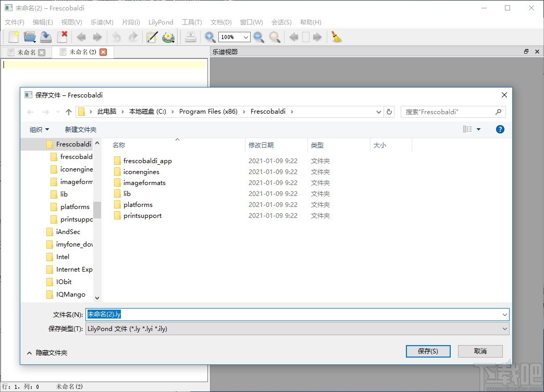This screenshot has height=392, width=544.
Task: Click the folder tree scrollbar down arrow
Action: (97, 298)
